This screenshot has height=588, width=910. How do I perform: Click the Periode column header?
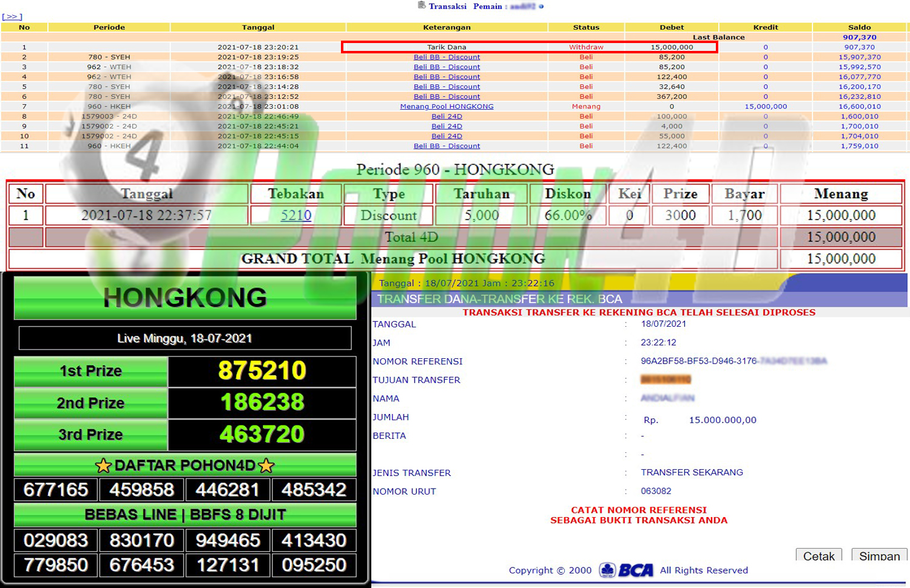(109, 27)
